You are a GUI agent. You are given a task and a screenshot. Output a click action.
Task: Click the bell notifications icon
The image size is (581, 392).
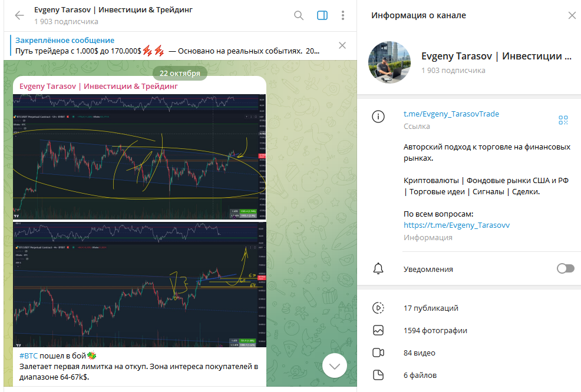point(378,269)
